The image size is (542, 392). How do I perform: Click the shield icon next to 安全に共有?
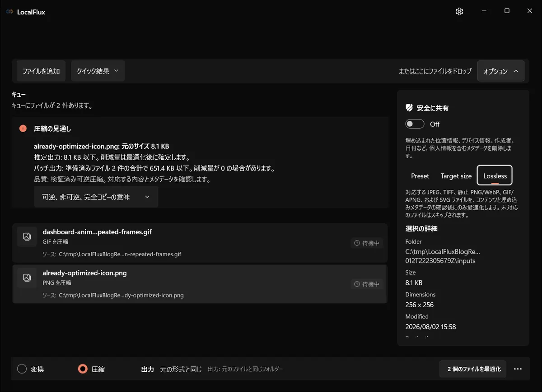click(x=409, y=108)
